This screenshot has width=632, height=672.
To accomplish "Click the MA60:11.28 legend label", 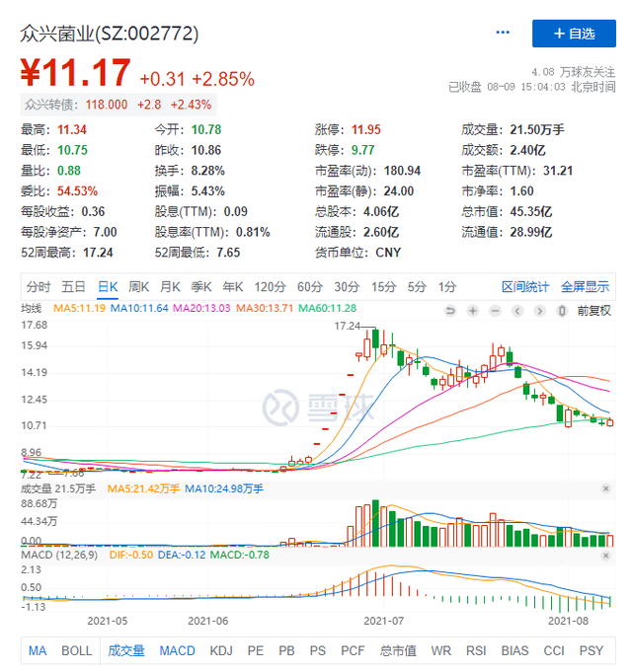I will pos(327,308).
